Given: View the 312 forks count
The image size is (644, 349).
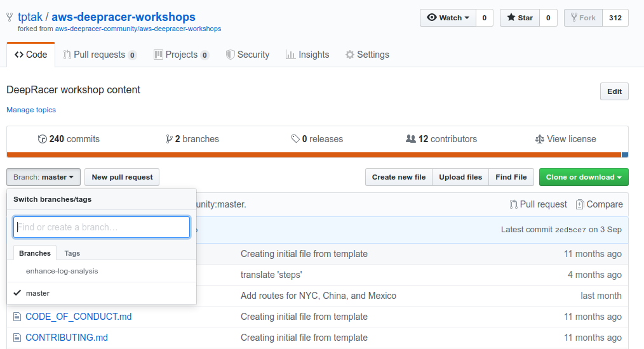Looking at the screenshot, I should 615,18.
